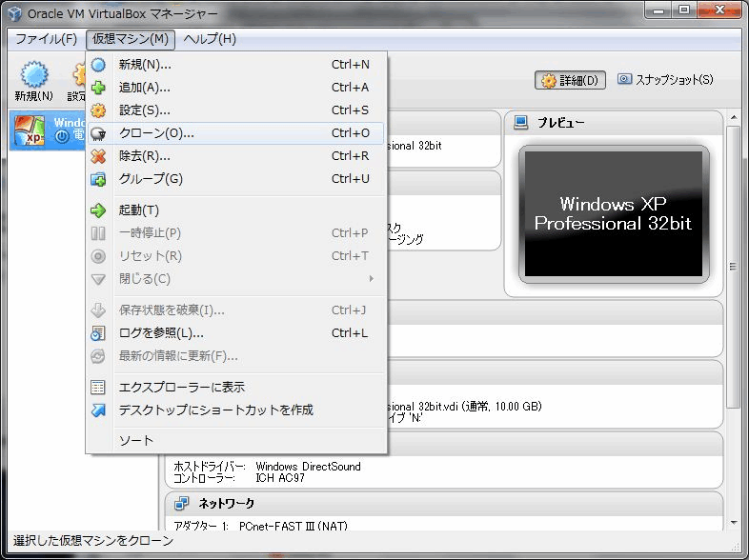
Task: Choose 起動(T) menu entry
Action: (236, 210)
